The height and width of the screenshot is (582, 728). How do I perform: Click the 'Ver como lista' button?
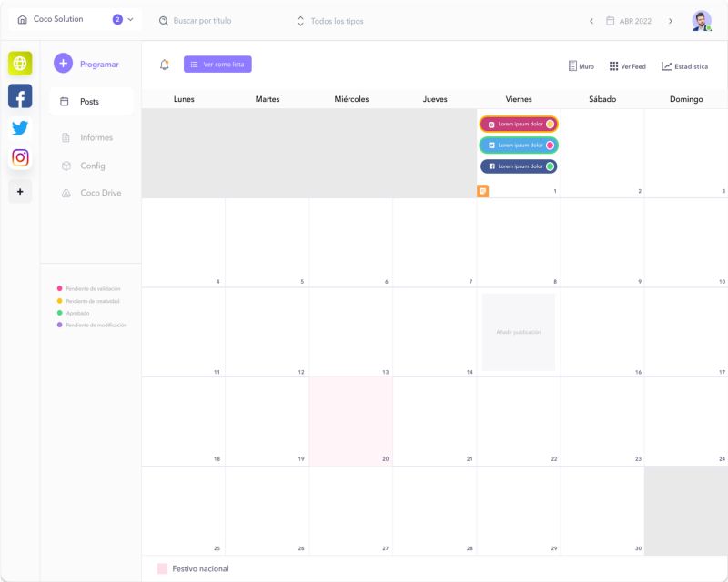217,65
